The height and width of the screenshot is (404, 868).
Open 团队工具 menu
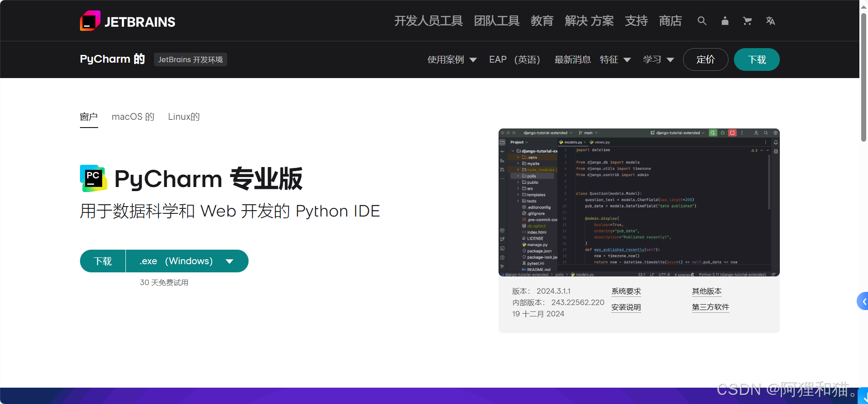pos(497,21)
